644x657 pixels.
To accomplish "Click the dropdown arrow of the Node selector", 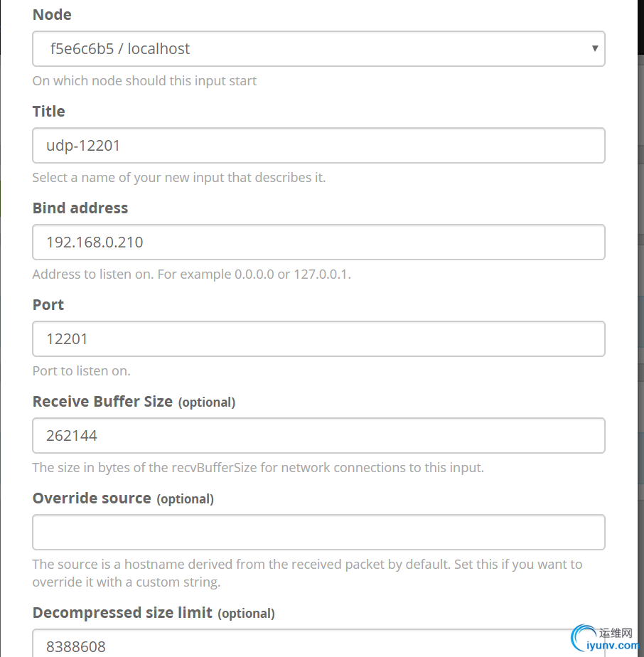I will [x=594, y=48].
